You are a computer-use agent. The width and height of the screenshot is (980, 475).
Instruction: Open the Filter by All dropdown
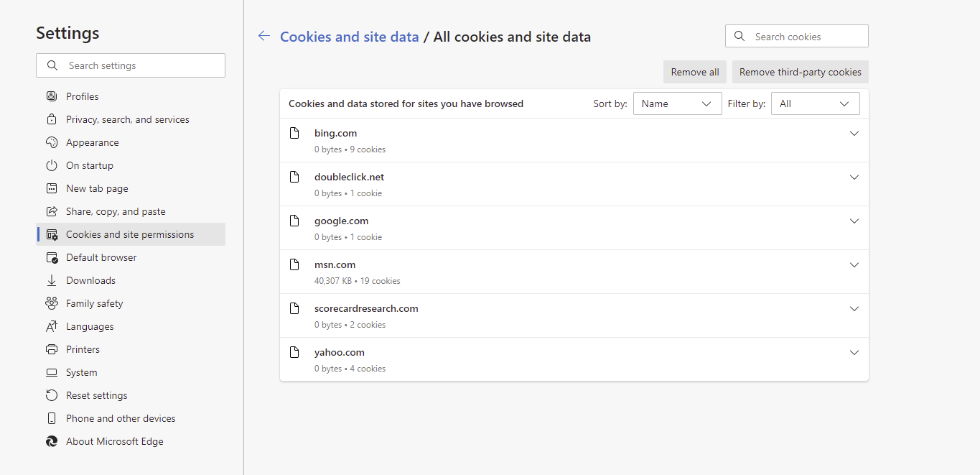[815, 103]
